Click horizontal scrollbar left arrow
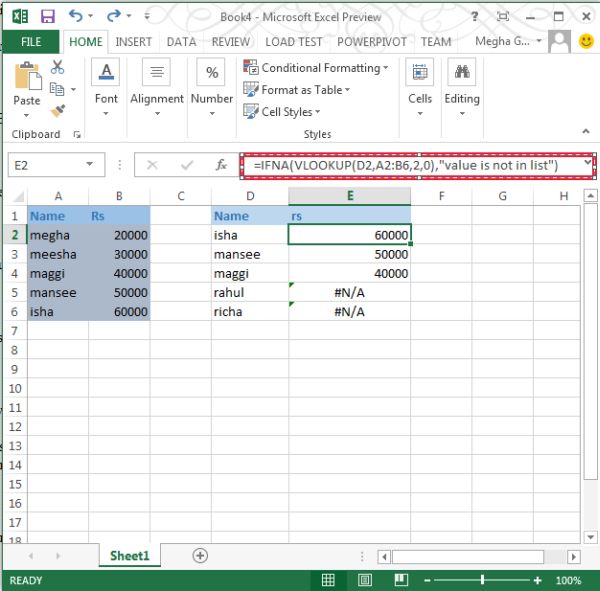The width and height of the screenshot is (600, 591). tap(384, 557)
